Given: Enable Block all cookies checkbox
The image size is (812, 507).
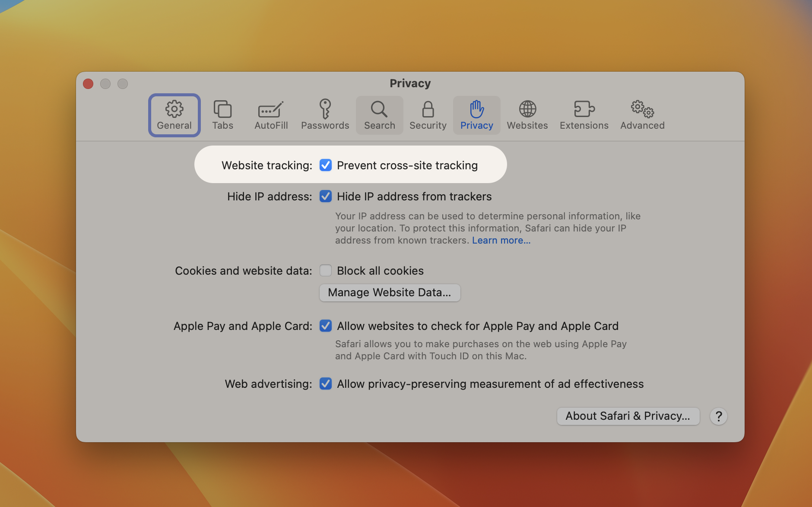Looking at the screenshot, I should 326,271.
